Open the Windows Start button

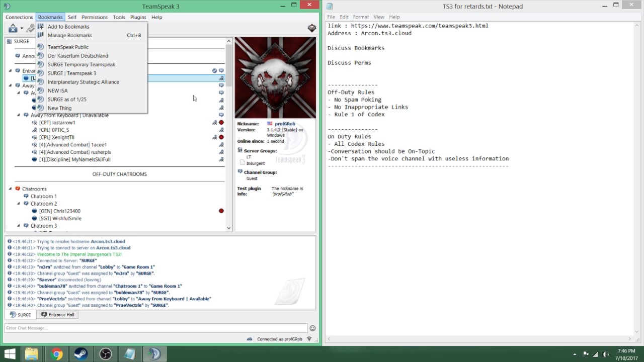[x=10, y=354]
